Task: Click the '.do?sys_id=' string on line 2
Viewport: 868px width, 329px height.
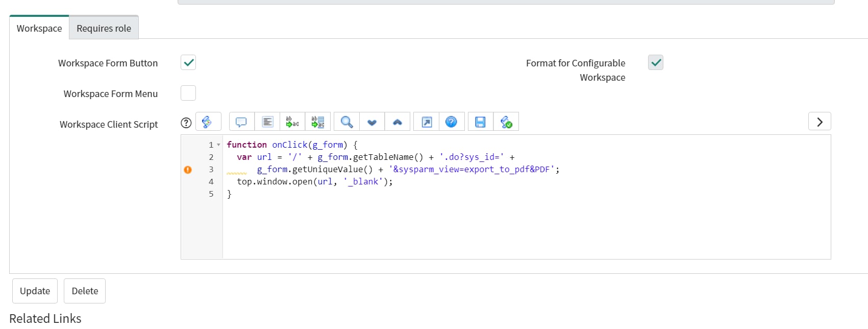Action: click(x=472, y=157)
